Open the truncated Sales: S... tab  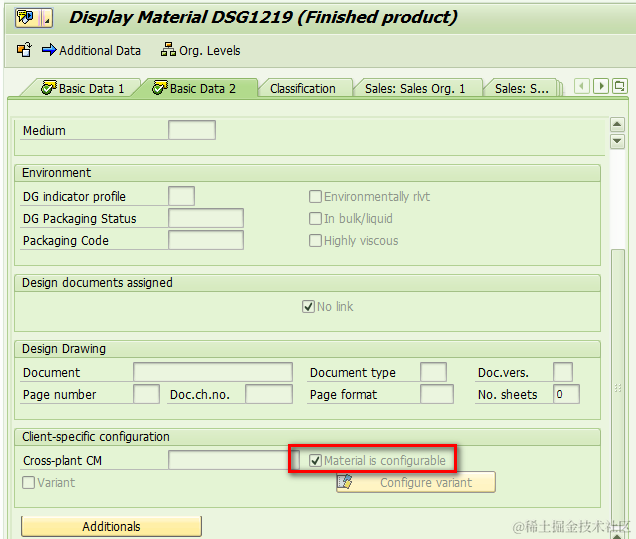(522, 88)
